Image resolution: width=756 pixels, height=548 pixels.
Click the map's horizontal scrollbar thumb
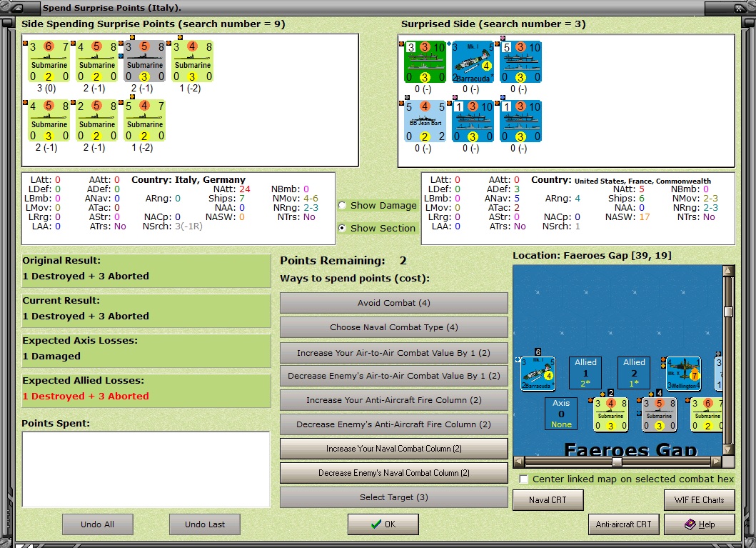click(x=617, y=462)
